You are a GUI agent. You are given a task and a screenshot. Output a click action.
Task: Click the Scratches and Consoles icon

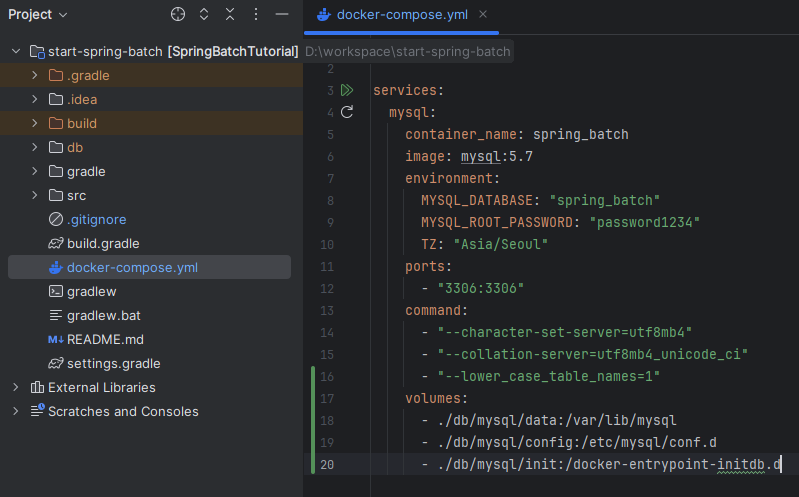(37, 410)
